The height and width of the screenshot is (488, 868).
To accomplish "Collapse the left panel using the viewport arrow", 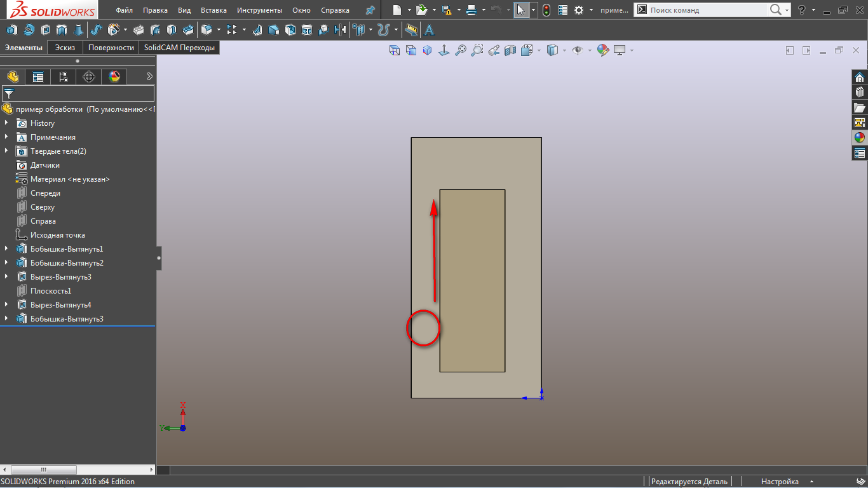I will pyautogui.click(x=159, y=258).
